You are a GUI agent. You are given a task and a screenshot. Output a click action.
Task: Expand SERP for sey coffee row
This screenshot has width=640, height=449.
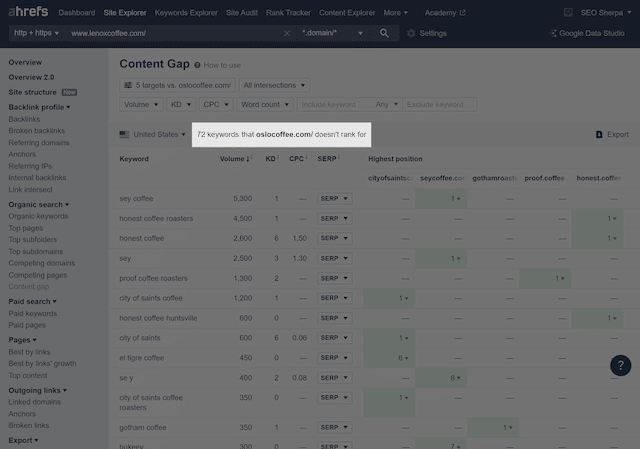coord(333,198)
